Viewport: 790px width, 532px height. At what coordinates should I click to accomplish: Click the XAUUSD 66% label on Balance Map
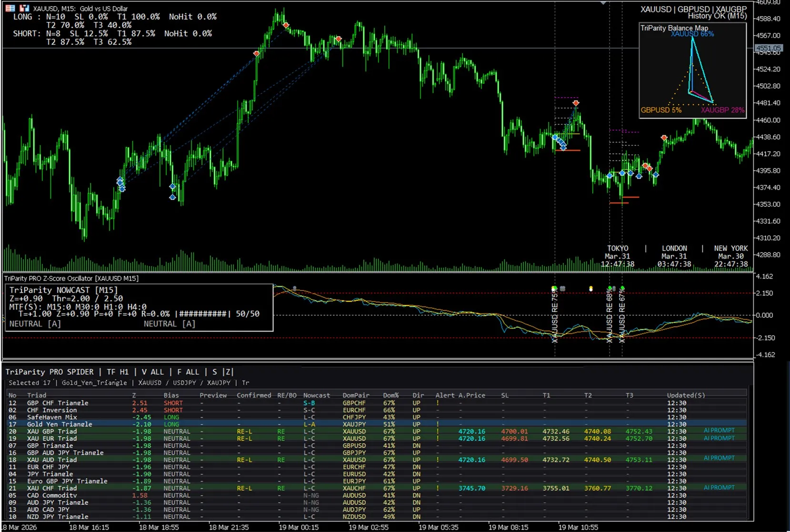(692, 34)
